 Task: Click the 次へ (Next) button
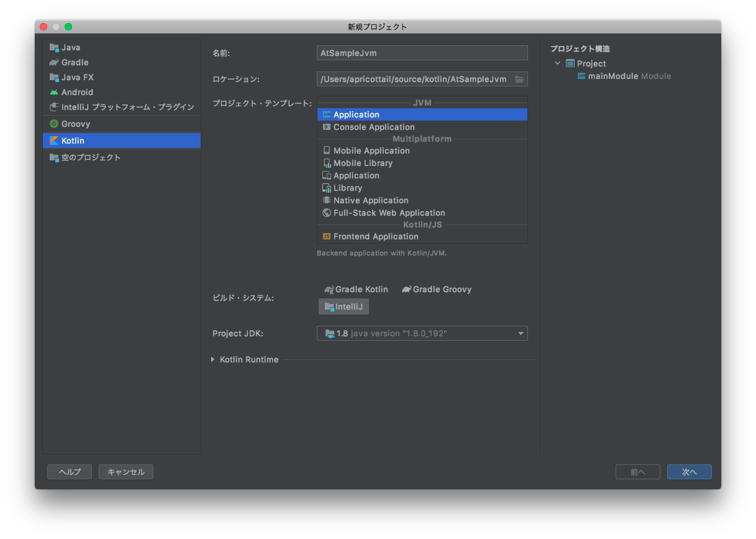coord(689,472)
